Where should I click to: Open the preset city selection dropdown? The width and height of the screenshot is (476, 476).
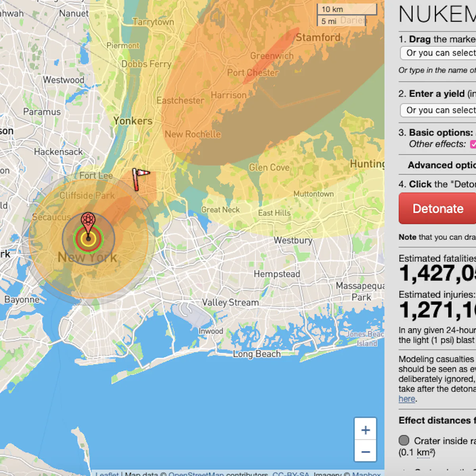click(x=438, y=53)
